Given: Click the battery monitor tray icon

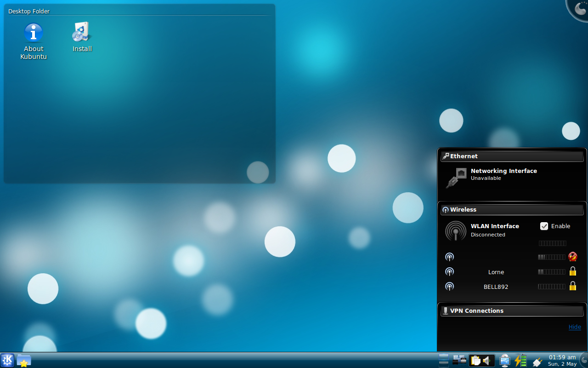Looking at the screenshot, I should point(520,360).
